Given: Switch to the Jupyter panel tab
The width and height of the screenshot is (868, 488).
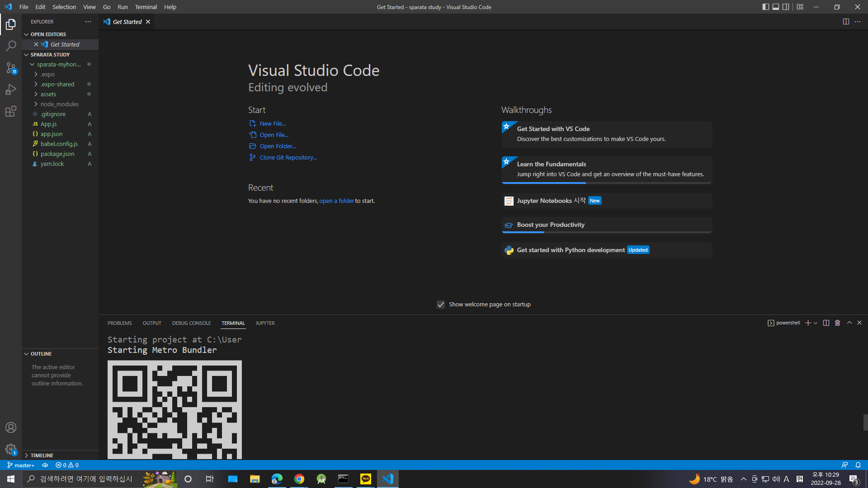Looking at the screenshot, I should pos(265,323).
